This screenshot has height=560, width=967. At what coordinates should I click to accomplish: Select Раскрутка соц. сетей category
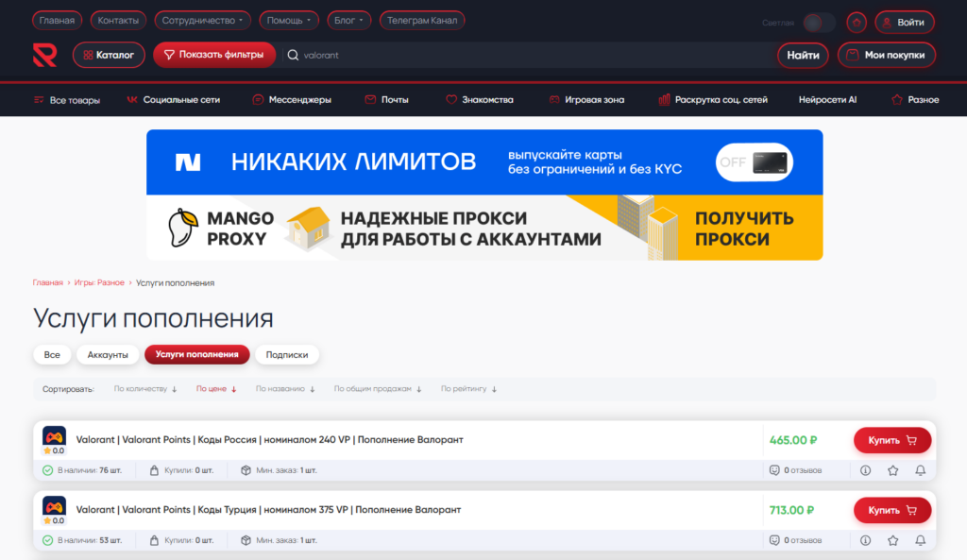pos(713,100)
